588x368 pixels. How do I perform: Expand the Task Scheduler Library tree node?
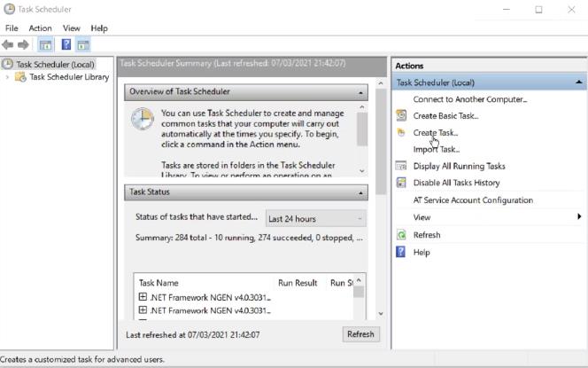(x=7, y=77)
